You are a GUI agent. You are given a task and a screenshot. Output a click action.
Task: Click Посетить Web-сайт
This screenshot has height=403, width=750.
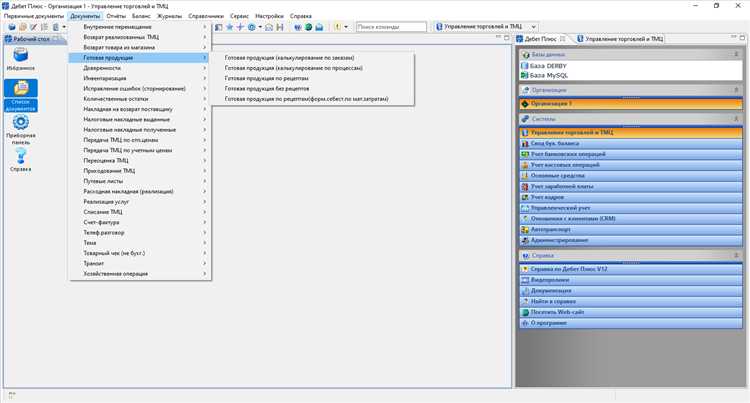pos(631,312)
